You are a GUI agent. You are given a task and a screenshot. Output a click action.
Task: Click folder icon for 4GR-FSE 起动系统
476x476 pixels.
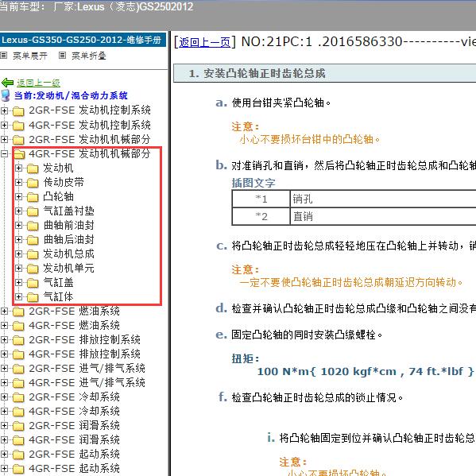(18, 469)
